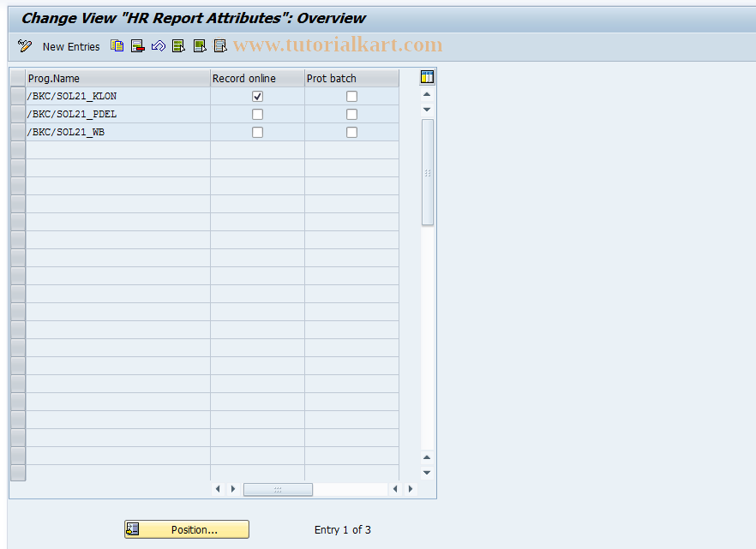Click the top scroll-up arrow of the table
This screenshot has width=756, height=549.
[427, 94]
